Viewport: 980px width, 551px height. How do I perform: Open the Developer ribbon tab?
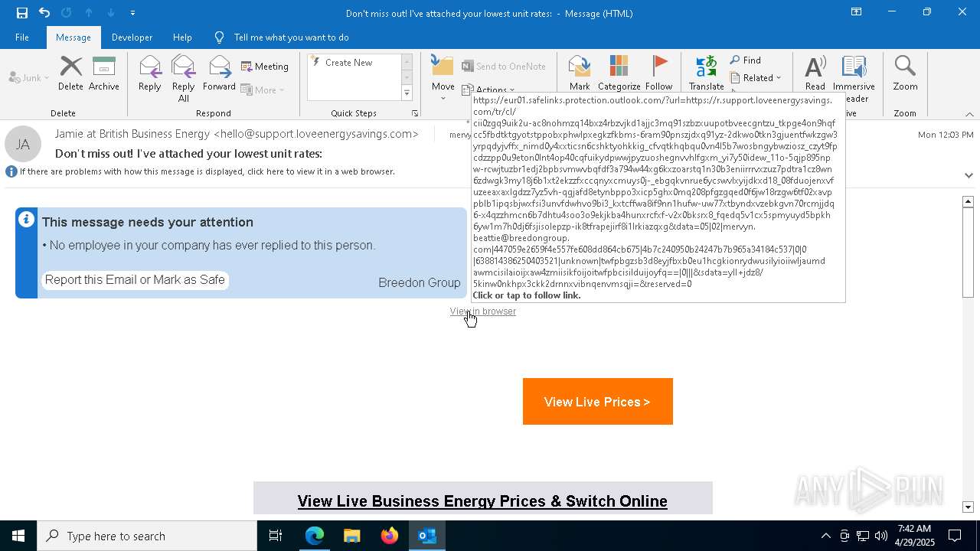click(x=132, y=37)
